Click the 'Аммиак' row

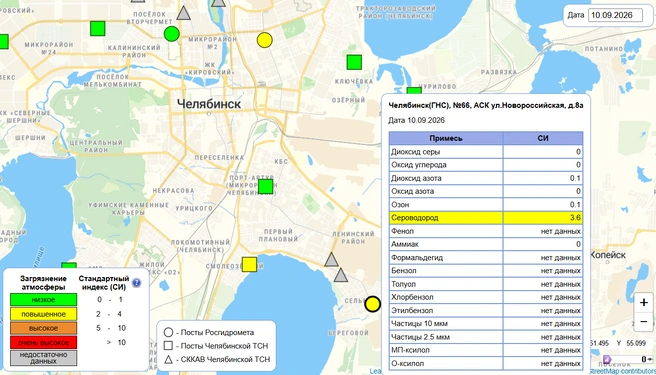pyautogui.click(x=486, y=244)
